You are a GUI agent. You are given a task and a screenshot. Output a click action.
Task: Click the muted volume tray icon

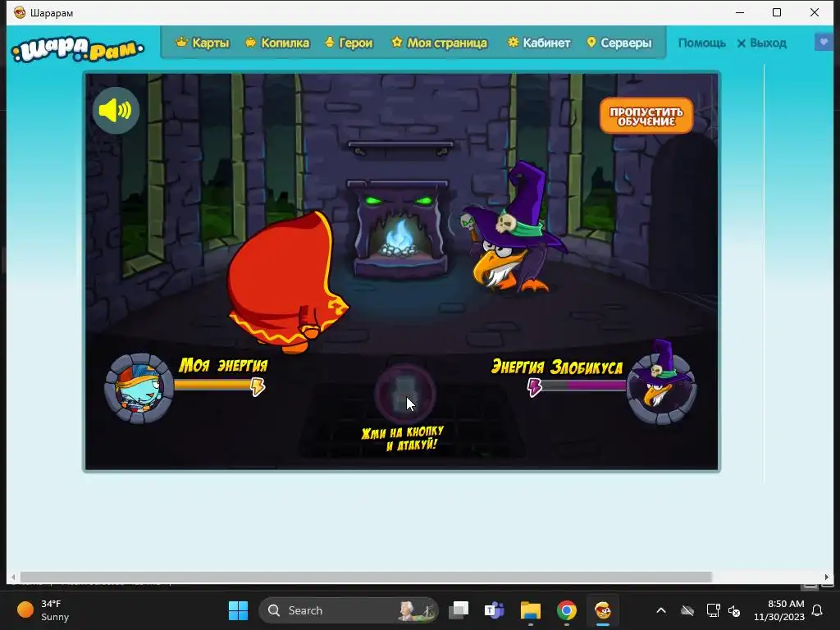(x=734, y=610)
